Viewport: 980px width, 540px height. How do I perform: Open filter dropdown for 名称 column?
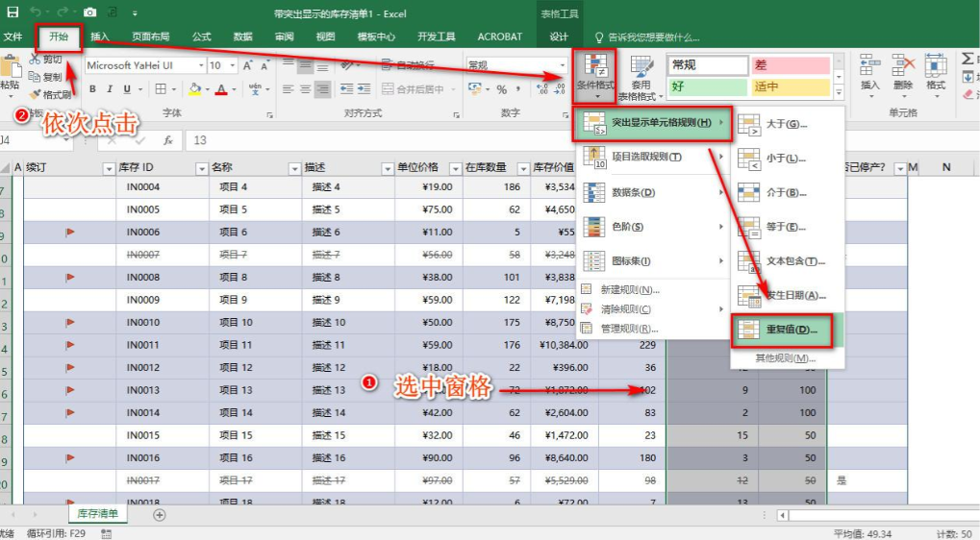tap(294, 168)
